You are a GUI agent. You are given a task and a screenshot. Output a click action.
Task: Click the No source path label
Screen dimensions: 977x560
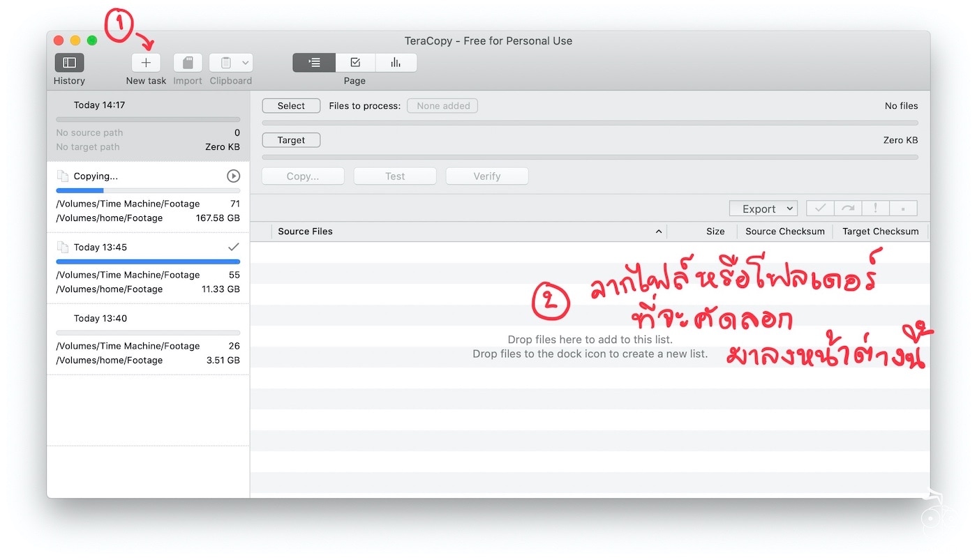click(x=89, y=133)
